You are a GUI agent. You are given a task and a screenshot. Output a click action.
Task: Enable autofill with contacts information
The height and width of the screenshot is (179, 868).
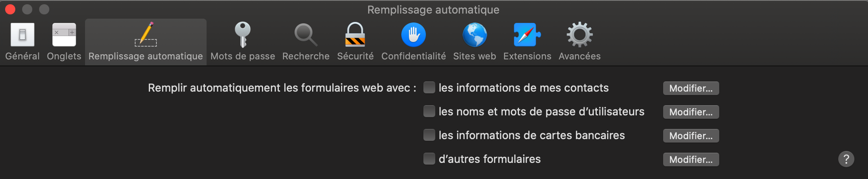pyautogui.click(x=429, y=87)
